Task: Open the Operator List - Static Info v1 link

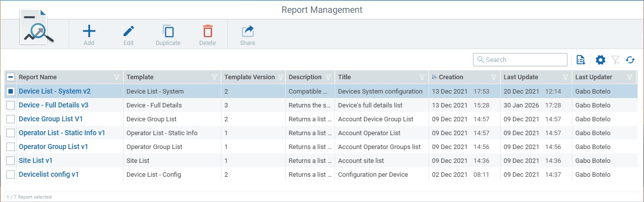Action: click(x=62, y=133)
